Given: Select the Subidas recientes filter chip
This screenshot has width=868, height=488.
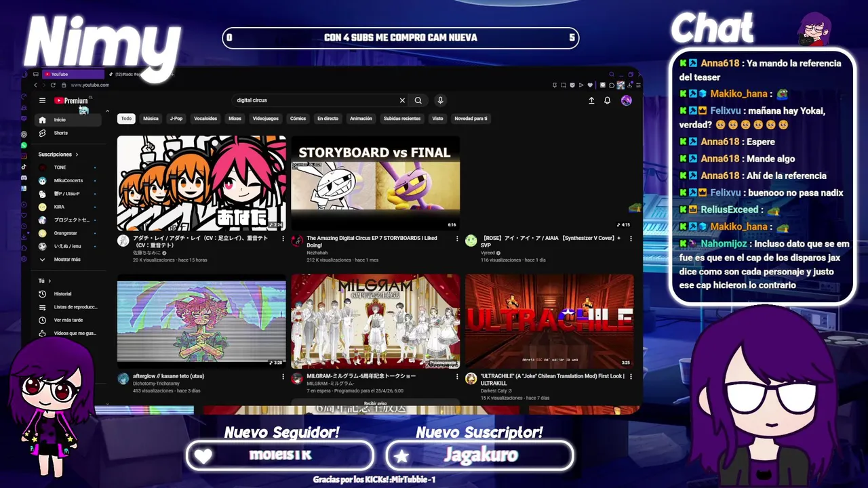Looking at the screenshot, I should 402,119.
